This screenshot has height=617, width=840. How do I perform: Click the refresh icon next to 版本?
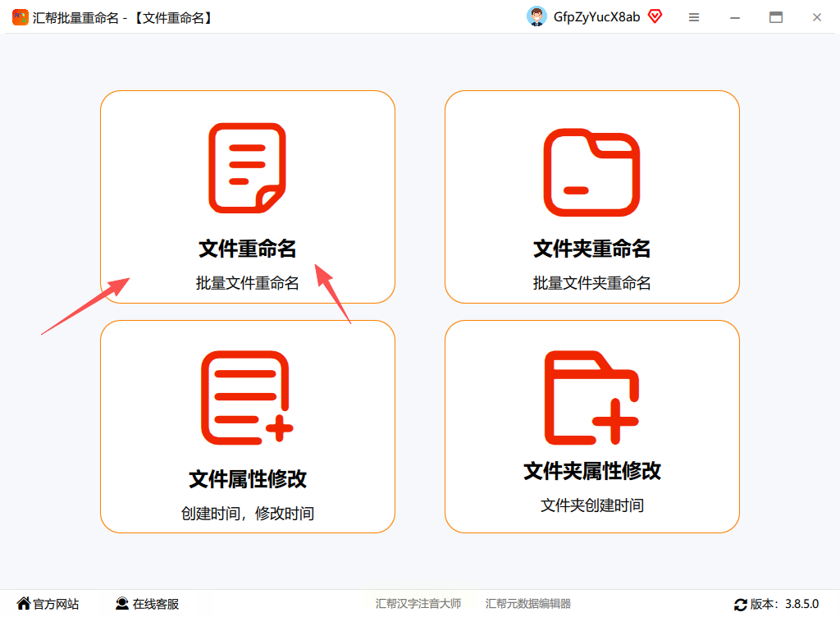741,605
